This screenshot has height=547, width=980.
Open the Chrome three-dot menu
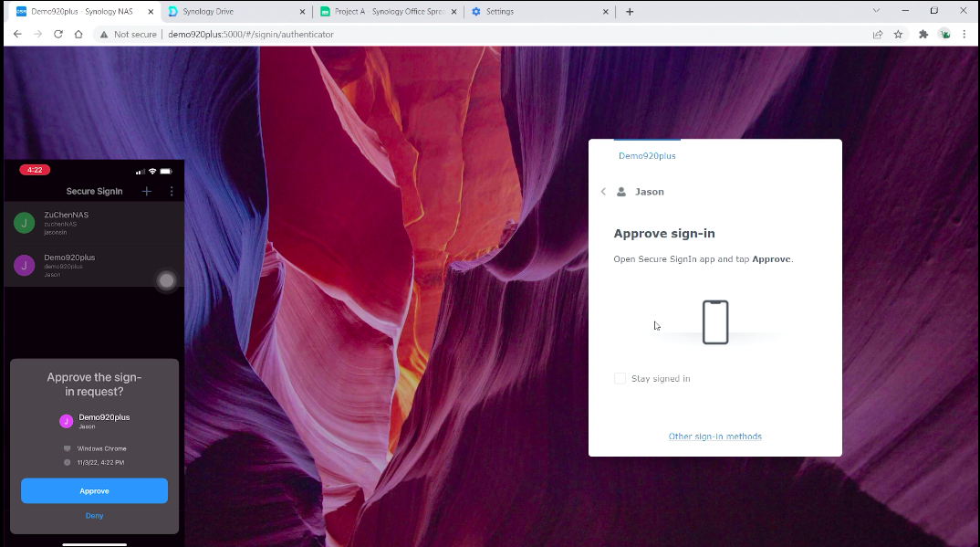point(964,35)
